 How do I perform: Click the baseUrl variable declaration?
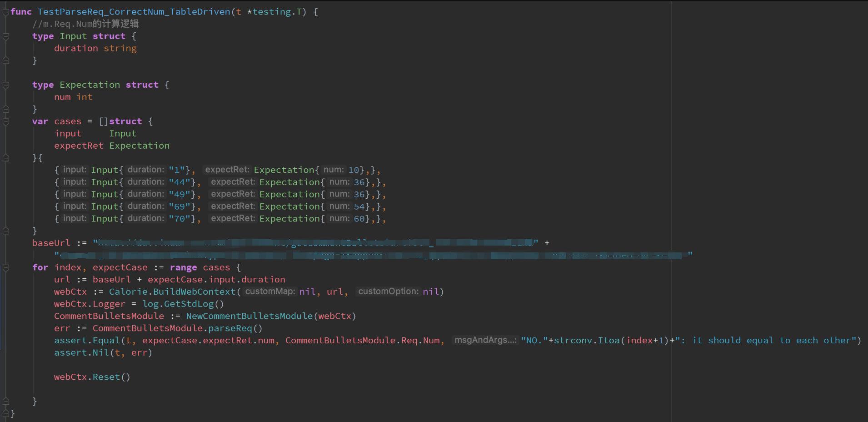(x=51, y=243)
